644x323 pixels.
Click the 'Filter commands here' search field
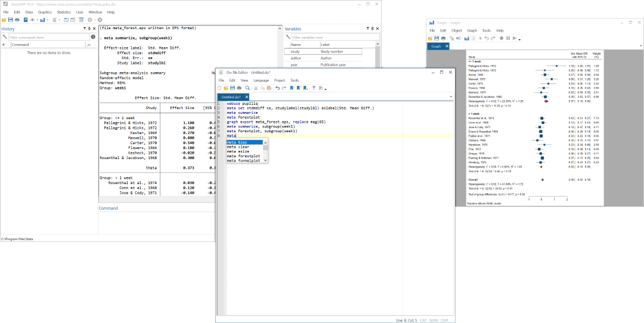[49, 37]
